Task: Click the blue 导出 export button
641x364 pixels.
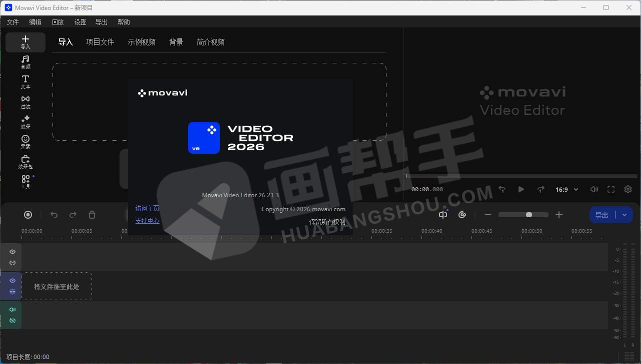Action: 602,215
